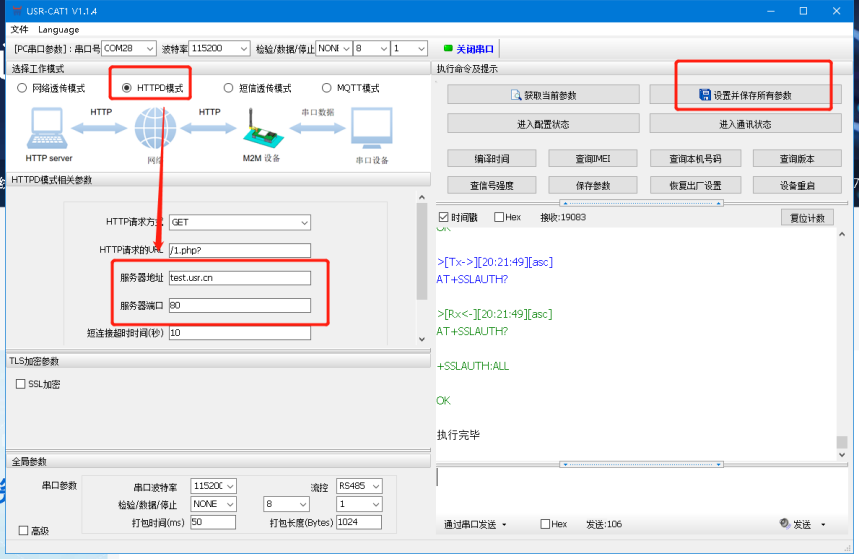The width and height of the screenshot is (860, 559).
Task: Enable the SSL加密 checkbox
Action: pyautogui.click(x=21, y=384)
